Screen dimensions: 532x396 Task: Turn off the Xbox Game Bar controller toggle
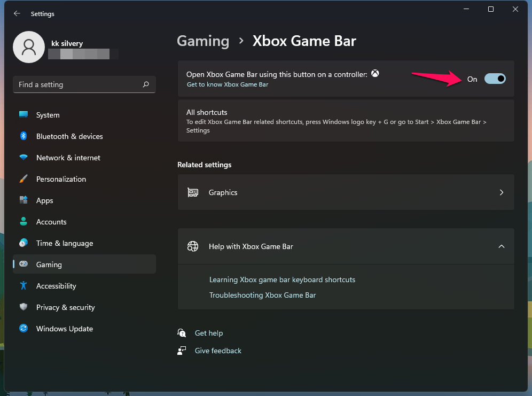click(x=495, y=79)
